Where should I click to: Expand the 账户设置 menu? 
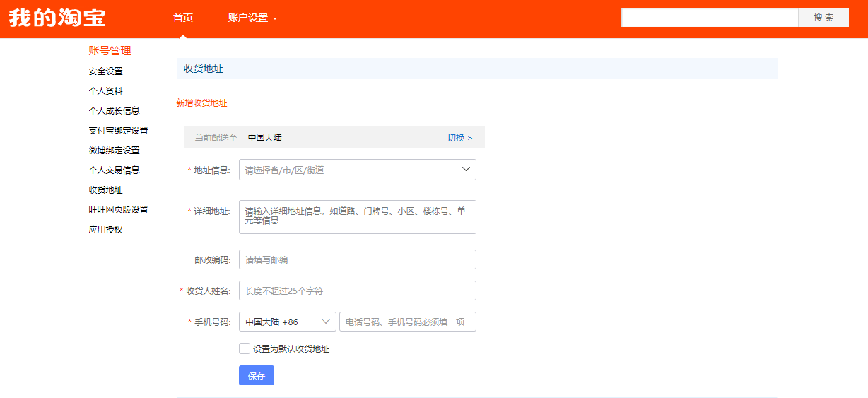point(252,18)
